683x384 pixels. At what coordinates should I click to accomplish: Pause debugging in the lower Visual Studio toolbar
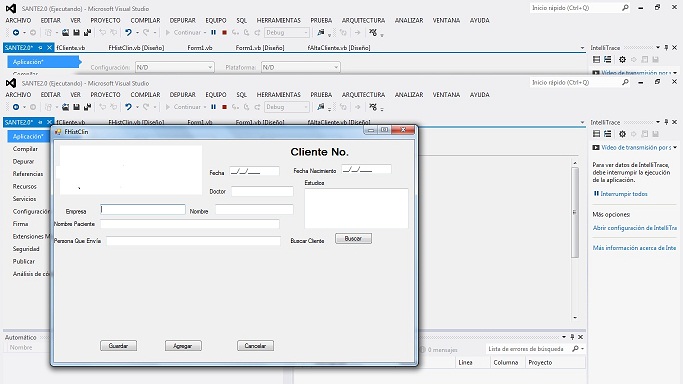pyautogui.click(x=213, y=107)
